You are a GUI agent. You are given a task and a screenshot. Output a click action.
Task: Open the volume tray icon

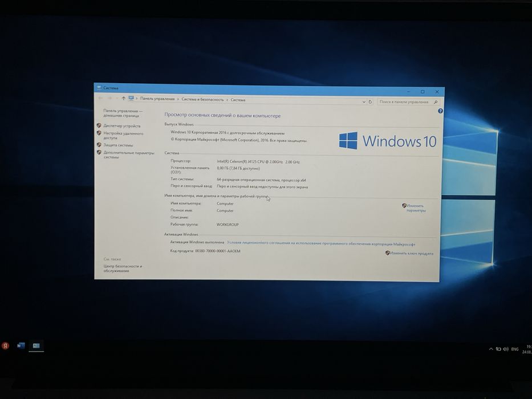tap(506, 349)
